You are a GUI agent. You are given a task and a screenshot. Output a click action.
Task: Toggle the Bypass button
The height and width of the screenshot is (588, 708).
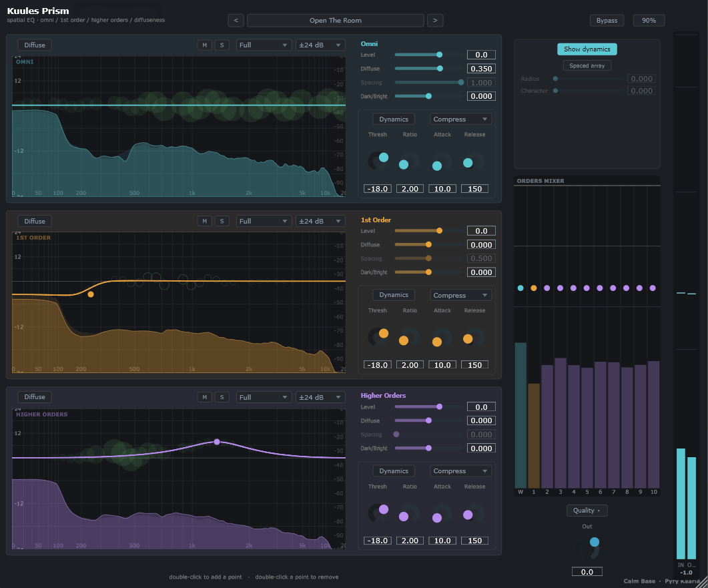(x=607, y=20)
